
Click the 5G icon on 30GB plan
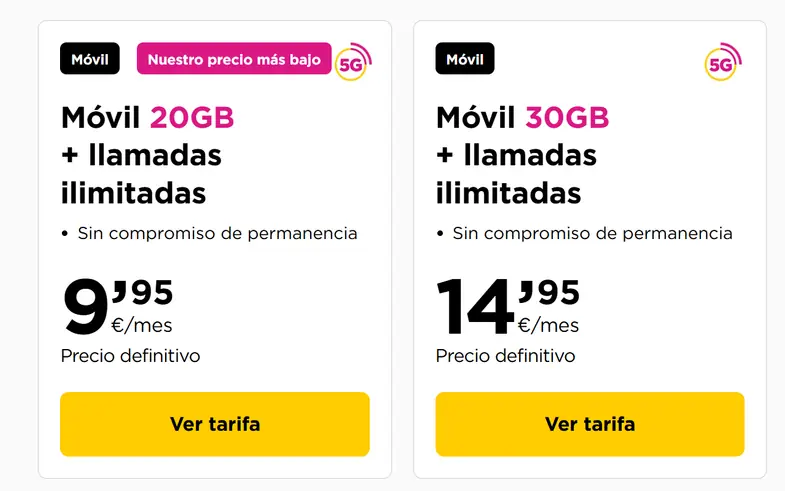click(x=723, y=62)
